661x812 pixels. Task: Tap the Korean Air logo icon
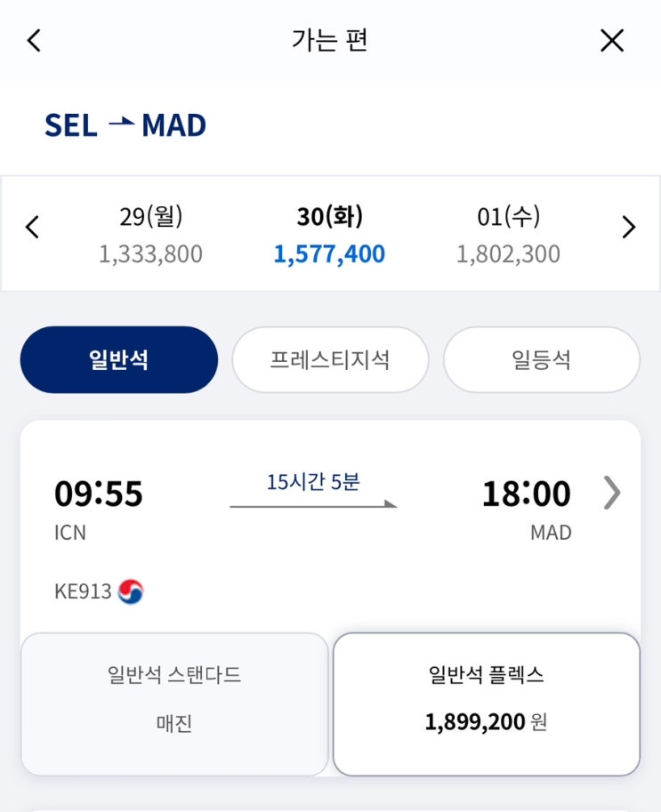point(131,591)
